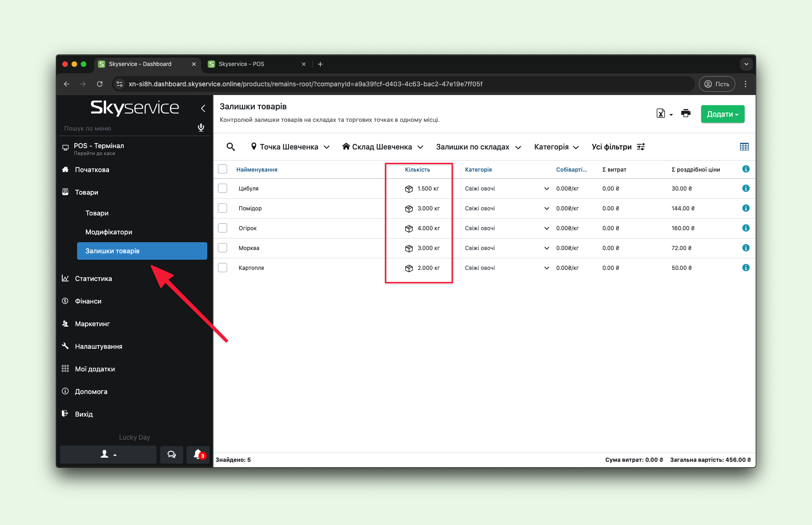Click the print icon

coord(686,113)
